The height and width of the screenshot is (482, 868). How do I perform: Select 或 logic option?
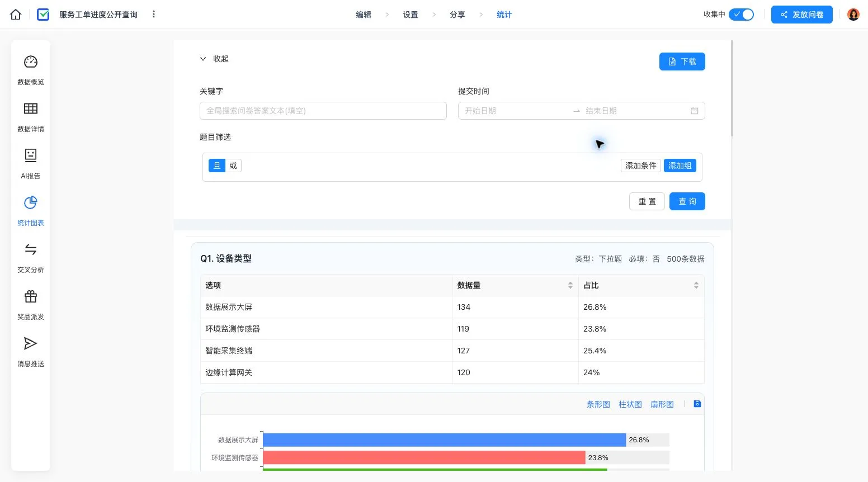[x=233, y=166]
